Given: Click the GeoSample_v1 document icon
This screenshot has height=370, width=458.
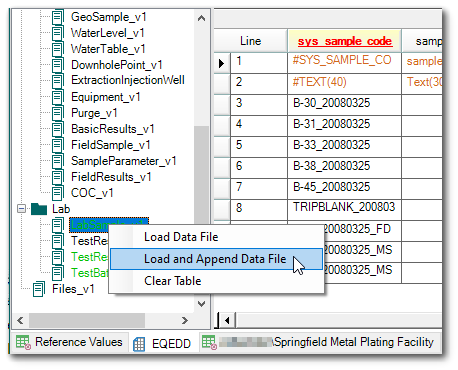Looking at the screenshot, I should tap(58, 17).
